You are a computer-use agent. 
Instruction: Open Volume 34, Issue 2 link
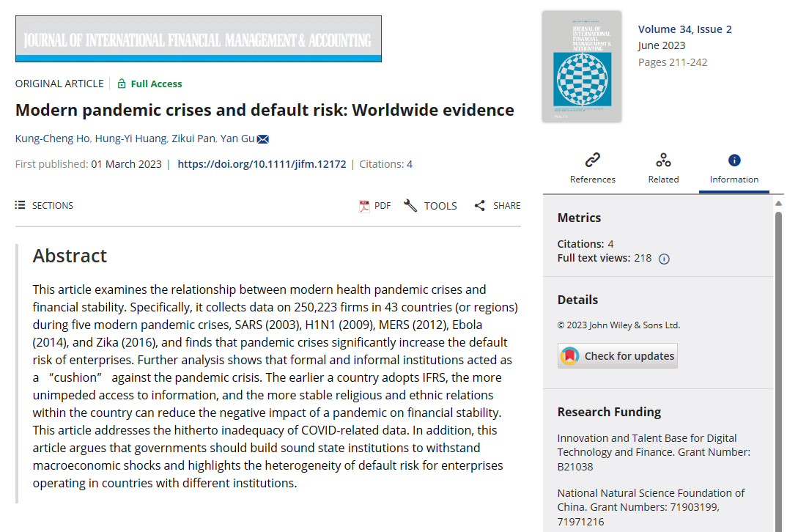point(684,29)
